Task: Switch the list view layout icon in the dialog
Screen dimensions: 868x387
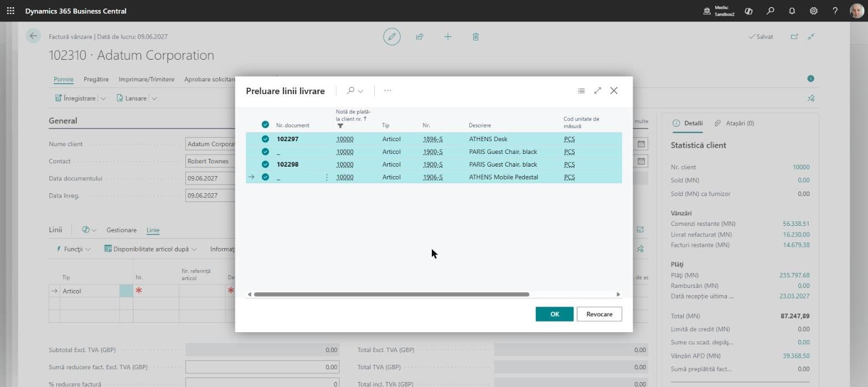Action: (581, 91)
